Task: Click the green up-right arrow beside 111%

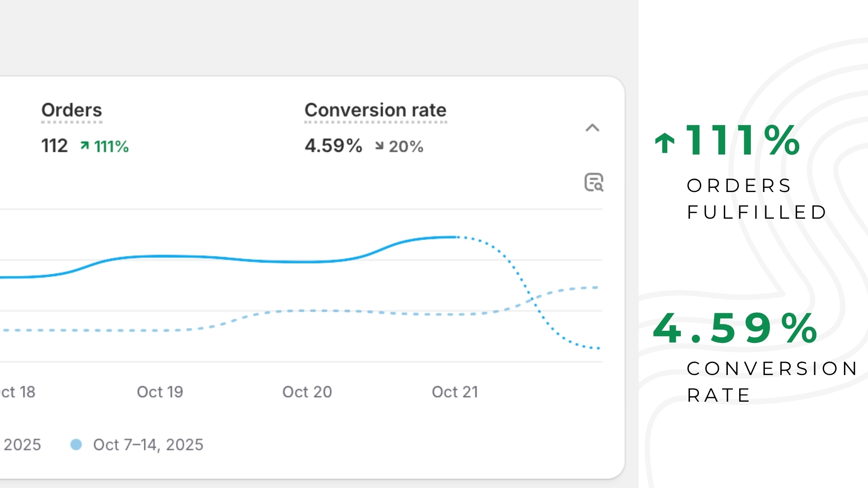Action: pos(85,145)
